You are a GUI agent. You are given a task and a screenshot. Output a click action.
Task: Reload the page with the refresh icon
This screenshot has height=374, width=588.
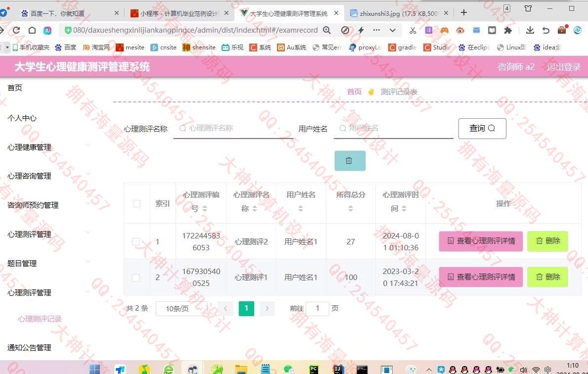point(16,30)
